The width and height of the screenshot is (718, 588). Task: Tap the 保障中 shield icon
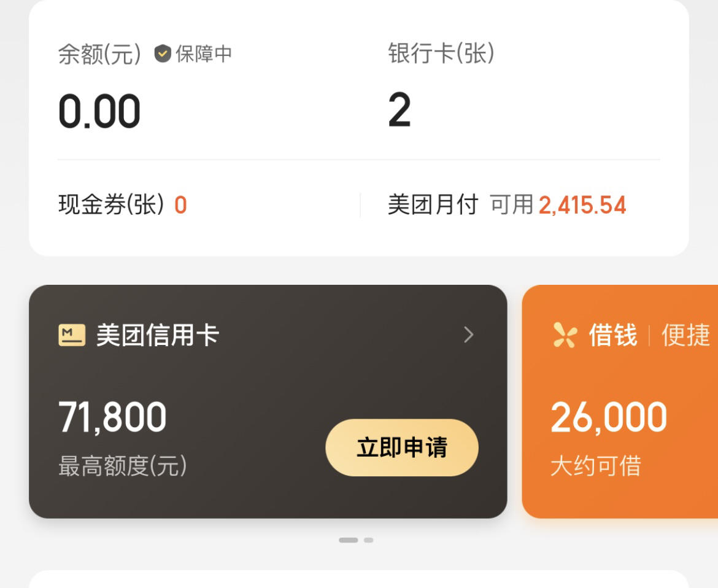[163, 53]
